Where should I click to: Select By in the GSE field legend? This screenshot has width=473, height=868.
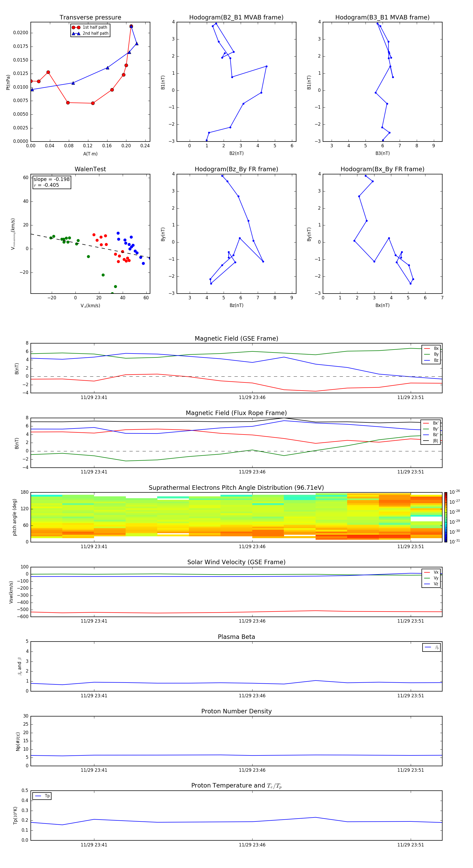(431, 354)
